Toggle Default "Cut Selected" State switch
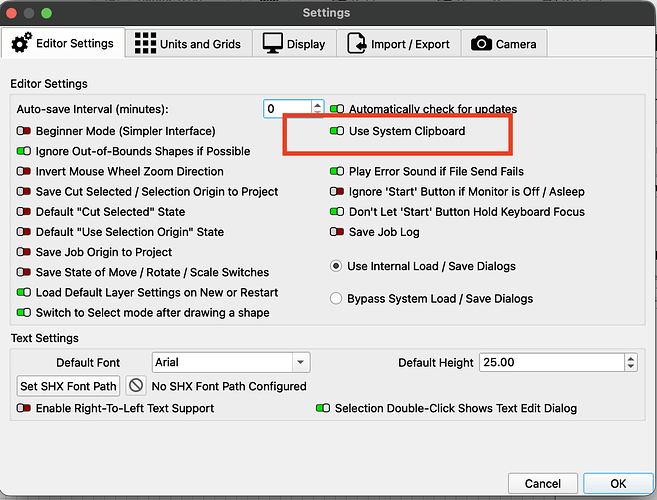This screenshot has height=500, width=657. 23,212
